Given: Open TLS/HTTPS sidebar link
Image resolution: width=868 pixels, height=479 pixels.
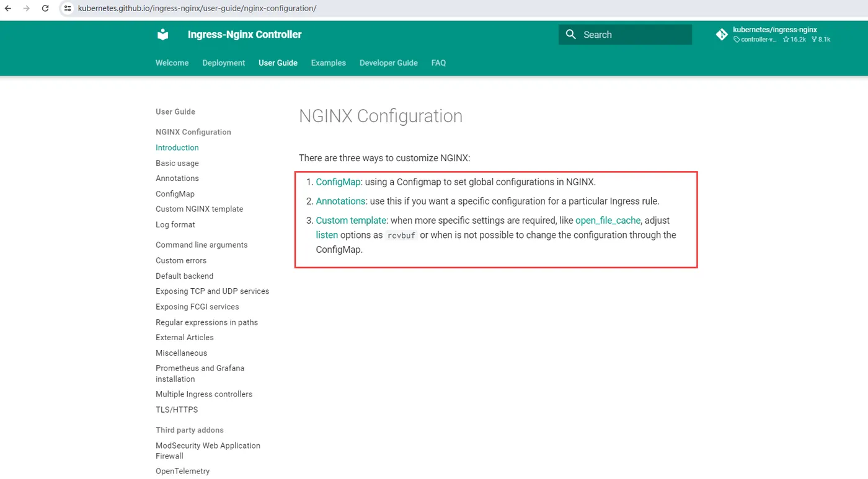Looking at the screenshot, I should (177, 410).
